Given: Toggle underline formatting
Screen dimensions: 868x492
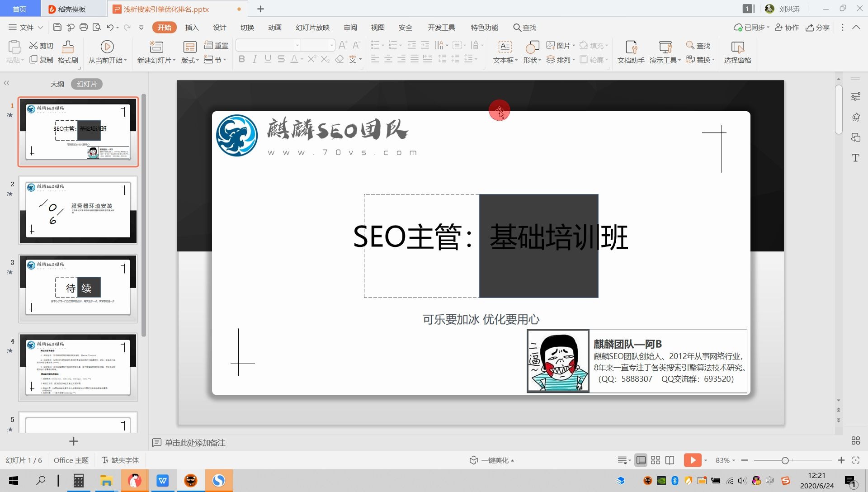Looking at the screenshot, I should 268,59.
